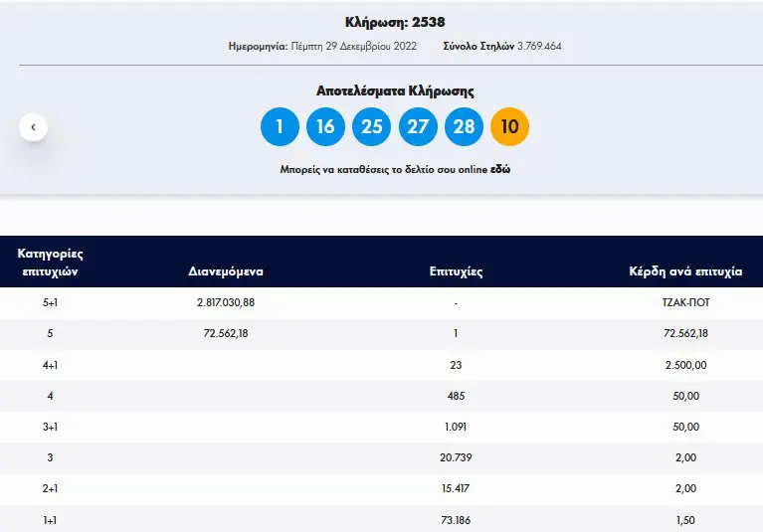Click the 'Διανεμόμενα' column header

pos(226,271)
